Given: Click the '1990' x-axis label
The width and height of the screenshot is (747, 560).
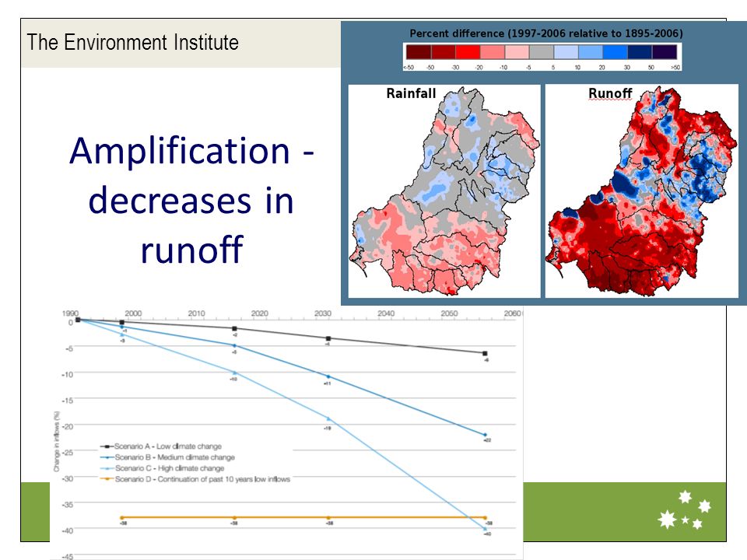Looking at the screenshot, I should coord(71,313).
